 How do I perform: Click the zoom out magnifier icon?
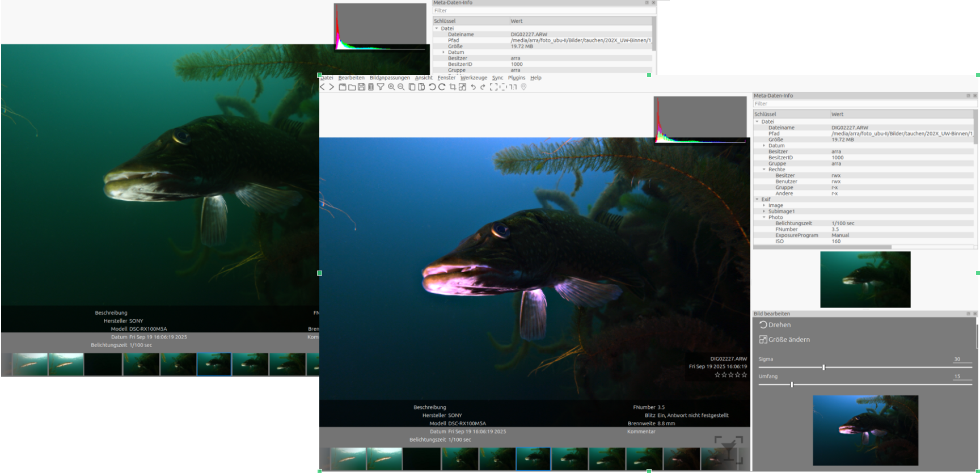[401, 87]
